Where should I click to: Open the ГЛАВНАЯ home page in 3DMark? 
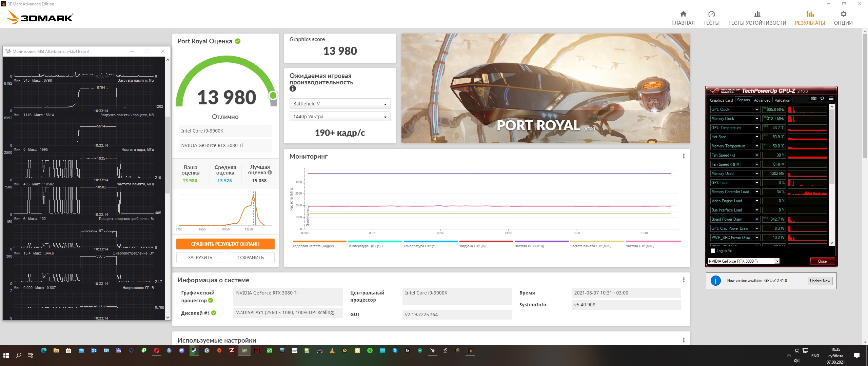click(683, 18)
